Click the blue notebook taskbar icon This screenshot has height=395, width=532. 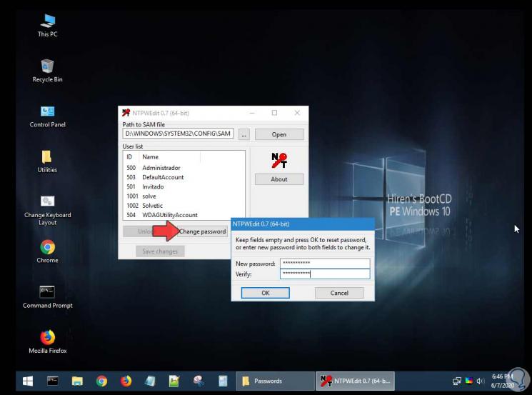point(150,381)
